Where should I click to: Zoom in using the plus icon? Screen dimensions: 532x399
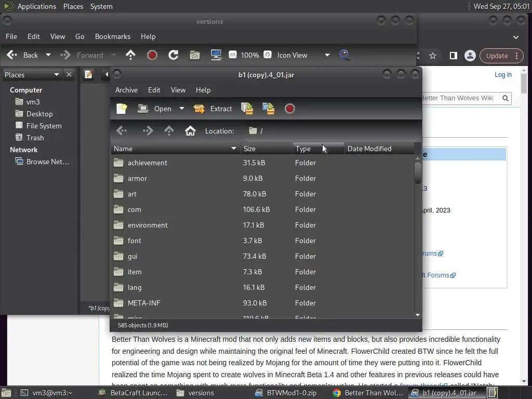(x=268, y=55)
